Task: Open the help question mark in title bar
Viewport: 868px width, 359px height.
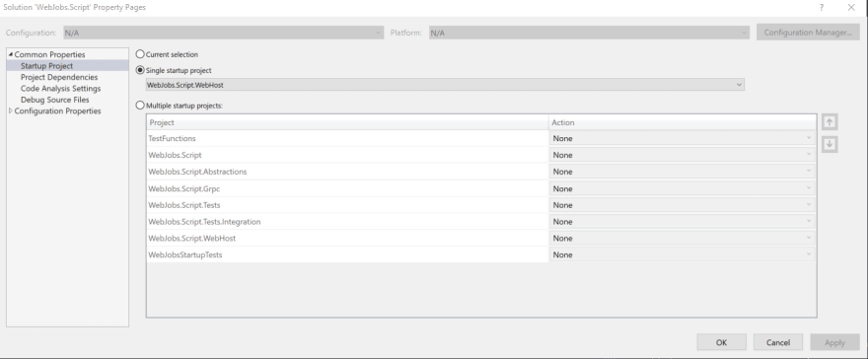Action: pos(821,7)
